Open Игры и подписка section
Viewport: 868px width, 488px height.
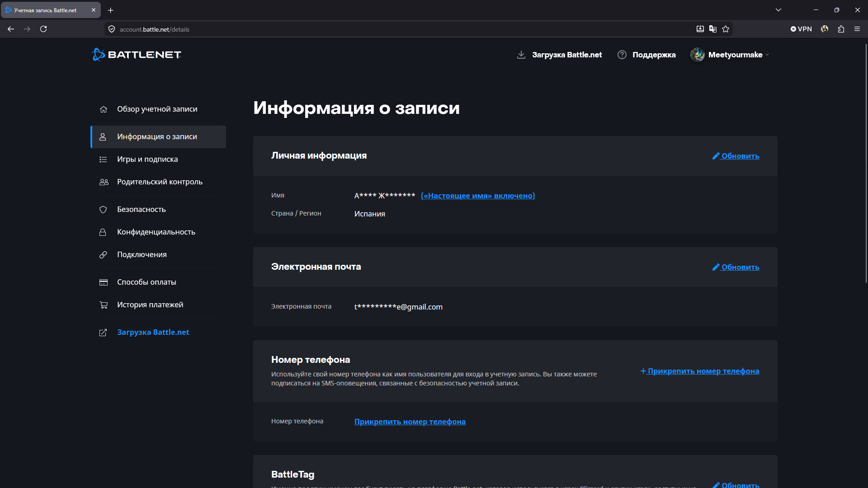pos(147,159)
